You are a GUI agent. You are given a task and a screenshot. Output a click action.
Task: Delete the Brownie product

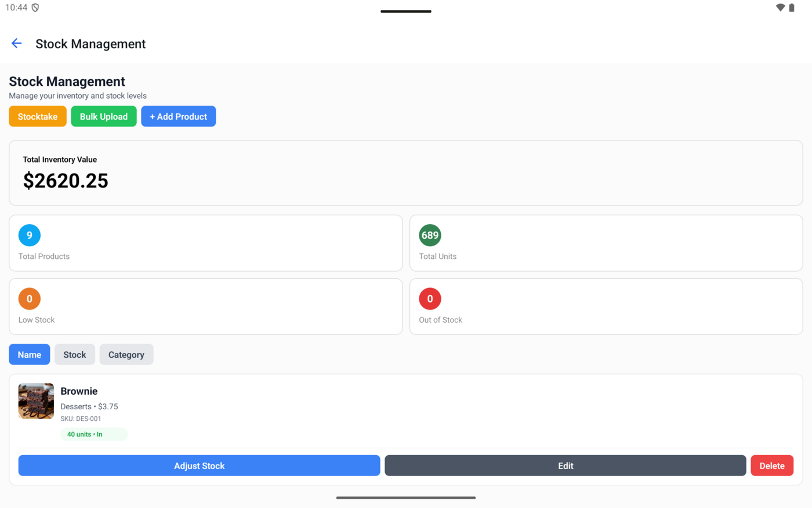(772, 466)
